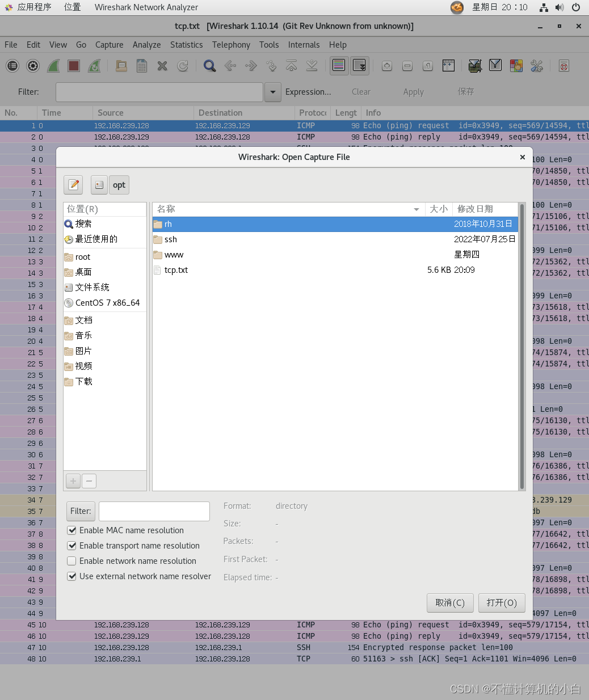
Task: Open Wireshark Preferences via the wrench icon
Action: point(537,66)
